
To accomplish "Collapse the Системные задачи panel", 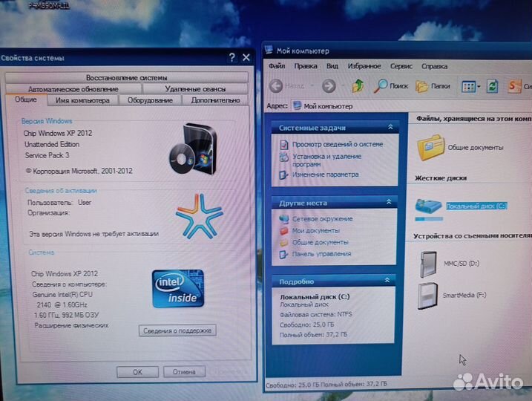I will [390, 127].
